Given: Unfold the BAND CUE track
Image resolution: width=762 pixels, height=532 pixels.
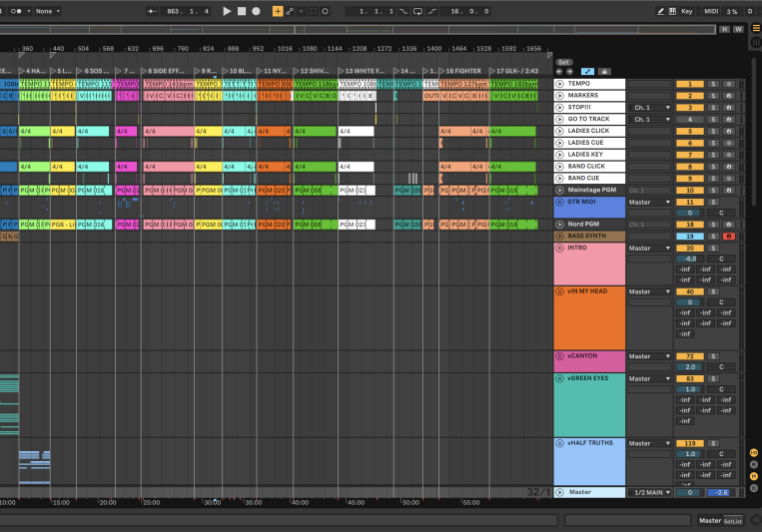Looking at the screenshot, I should coord(559,179).
